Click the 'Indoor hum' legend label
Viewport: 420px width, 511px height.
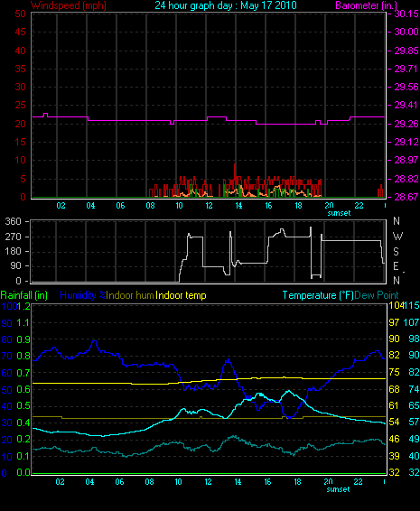click(130, 295)
